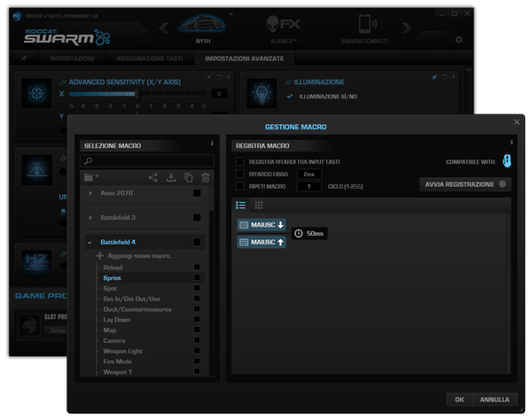532x420 pixels.
Task: Enable Registra ritardi tra input tasti
Action: (x=239, y=161)
